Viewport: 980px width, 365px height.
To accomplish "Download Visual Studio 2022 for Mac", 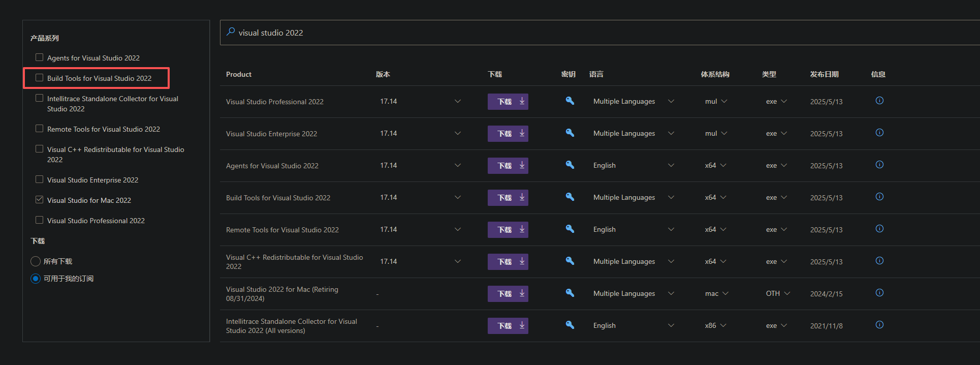I will (508, 294).
